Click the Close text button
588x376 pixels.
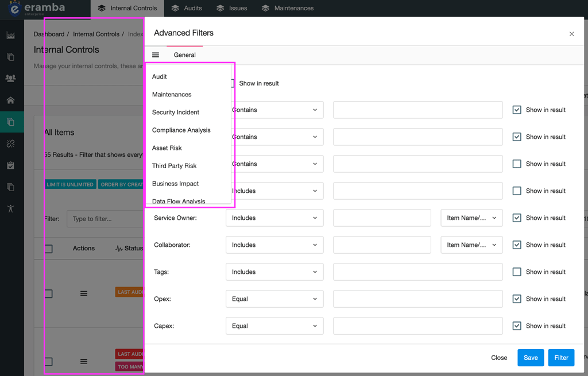click(x=499, y=358)
